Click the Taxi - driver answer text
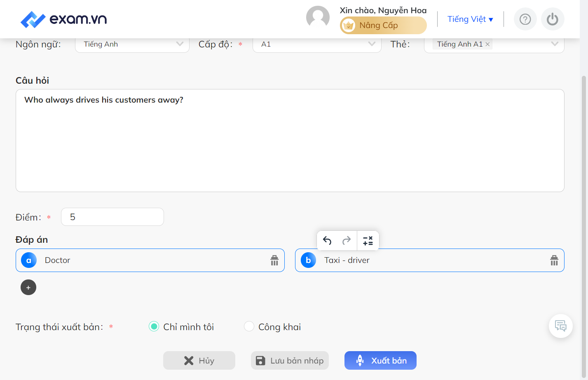Image resolution: width=588 pixels, height=380 pixels. (x=347, y=260)
